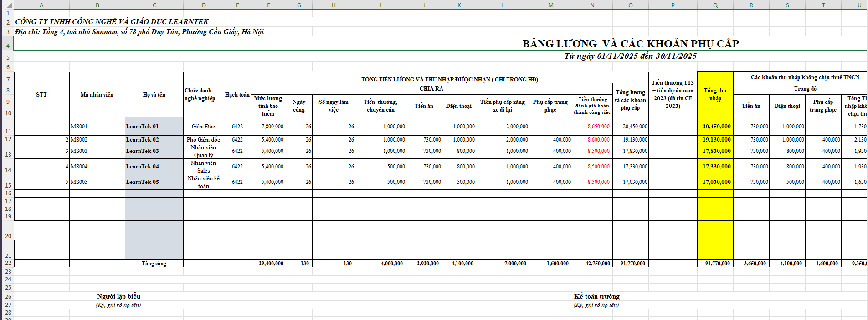The width and height of the screenshot is (868, 320).
Task: Click the LearnTek 04 name cell
Action: tap(154, 167)
